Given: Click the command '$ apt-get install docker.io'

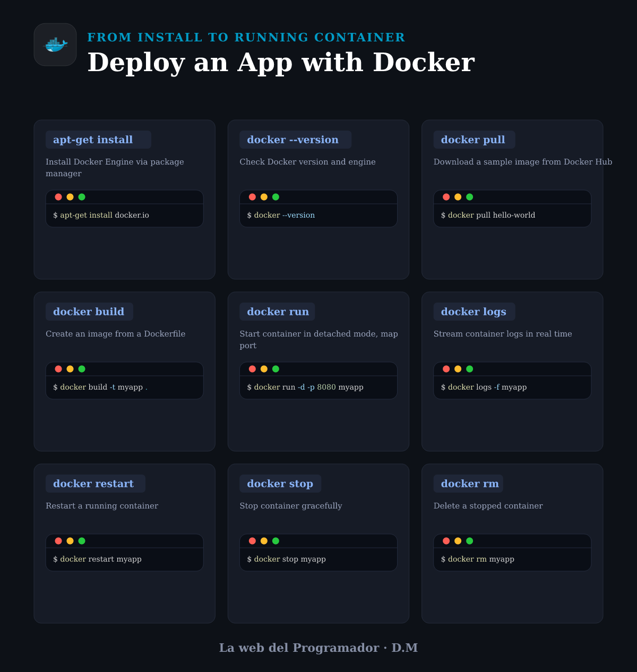Looking at the screenshot, I should pyautogui.click(x=101, y=216).
